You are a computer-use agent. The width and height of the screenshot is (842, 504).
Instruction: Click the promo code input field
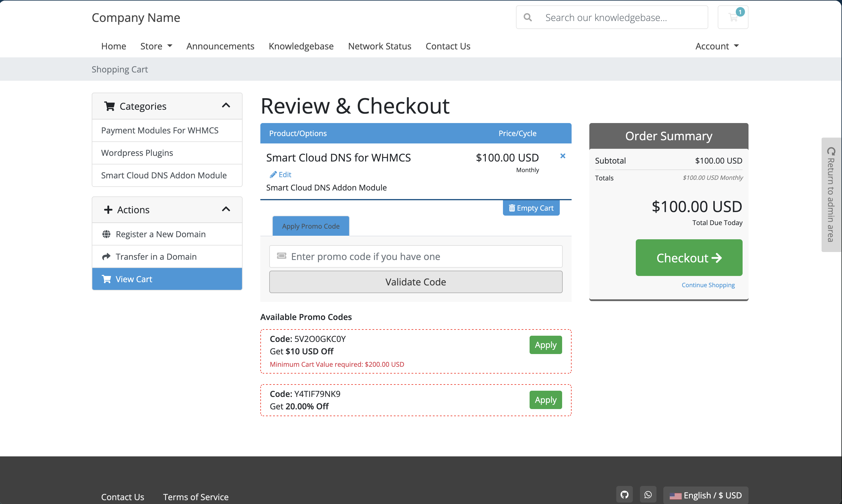[415, 256]
